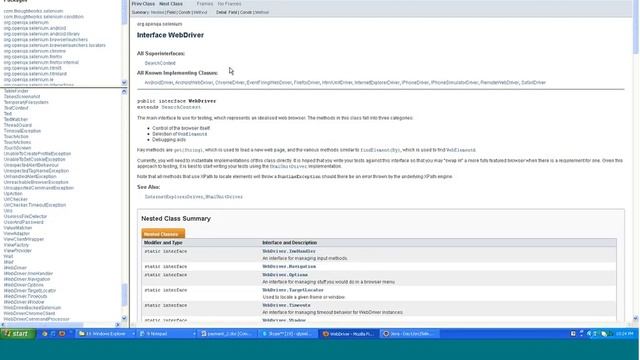Screen dimensions: 640x360
Task: Open the FirefoxDriver implementing class
Action: point(307,82)
